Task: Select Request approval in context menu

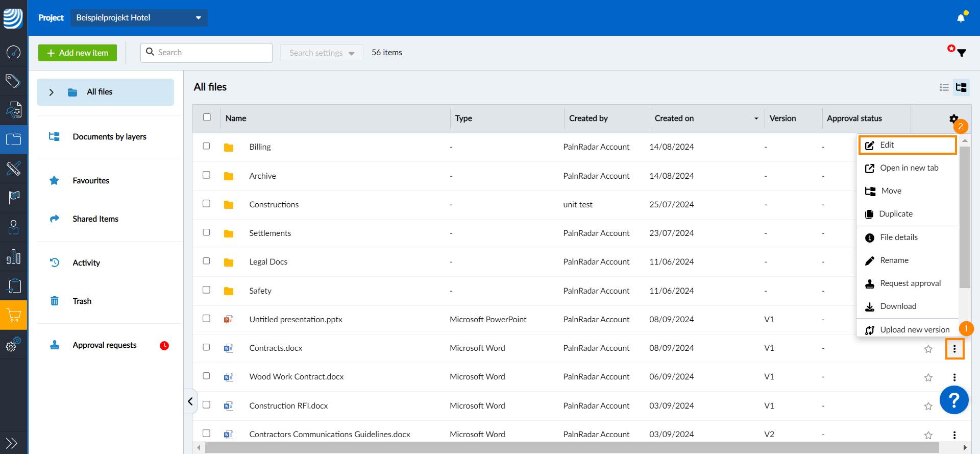Action: [910, 283]
